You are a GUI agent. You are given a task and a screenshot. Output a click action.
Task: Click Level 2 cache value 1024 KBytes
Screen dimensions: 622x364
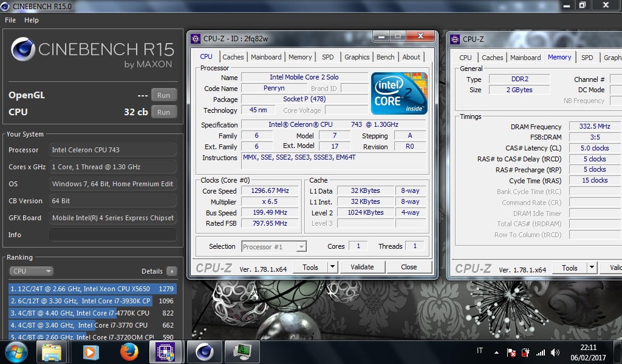[x=365, y=212]
